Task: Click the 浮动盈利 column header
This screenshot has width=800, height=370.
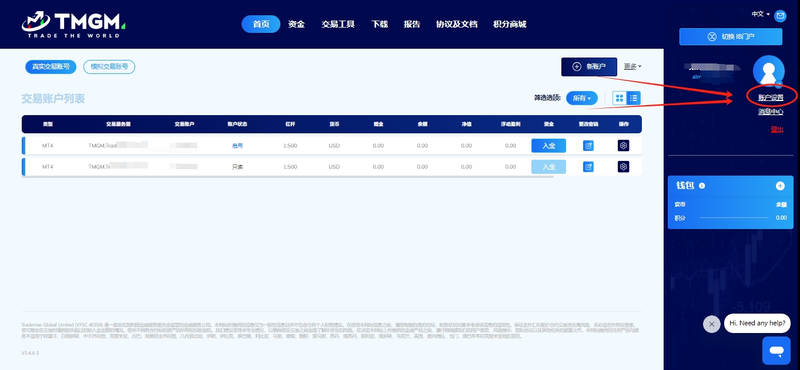Action: tap(510, 125)
